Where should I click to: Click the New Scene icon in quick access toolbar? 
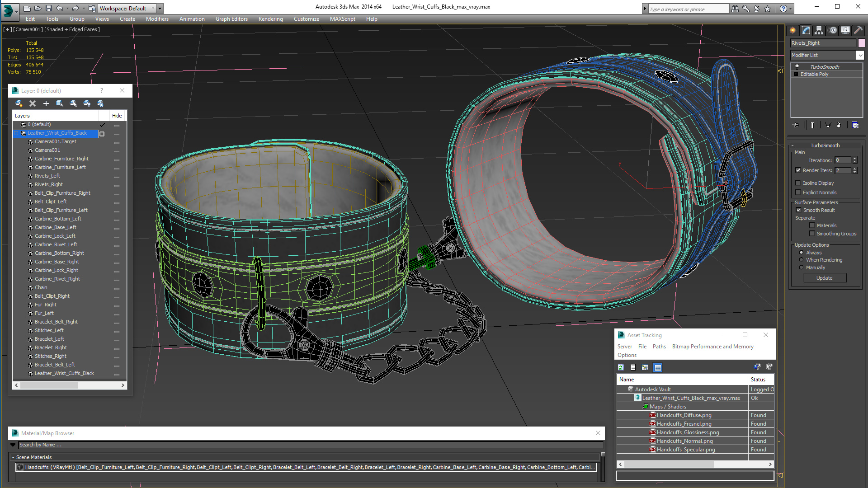(x=27, y=8)
